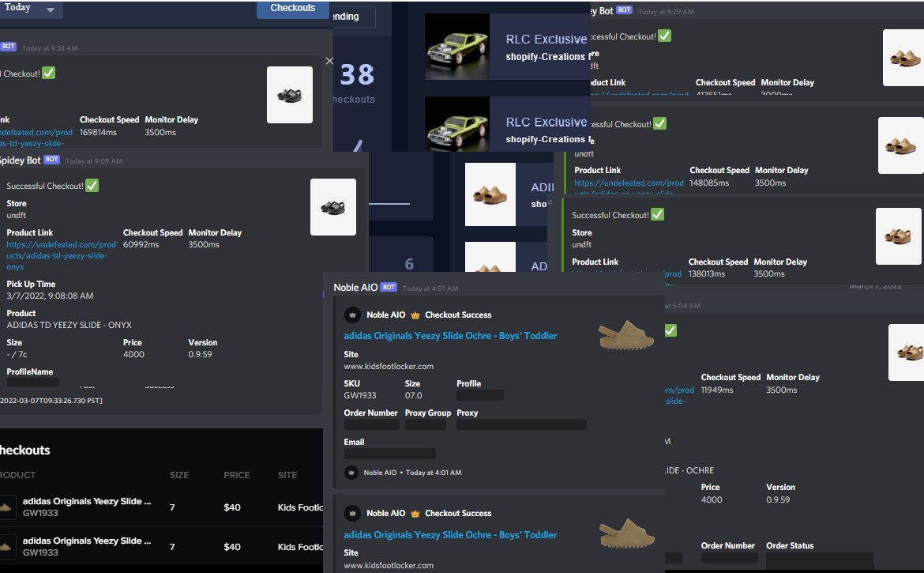Click BOT badge next to Noble AIO username
The width and height of the screenshot is (924, 573).
[x=389, y=287]
